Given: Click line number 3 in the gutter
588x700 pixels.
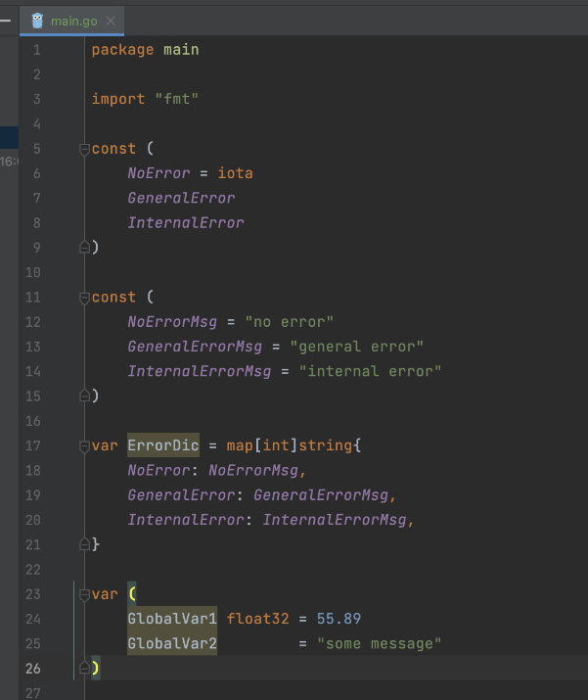Looking at the screenshot, I should 36,99.
